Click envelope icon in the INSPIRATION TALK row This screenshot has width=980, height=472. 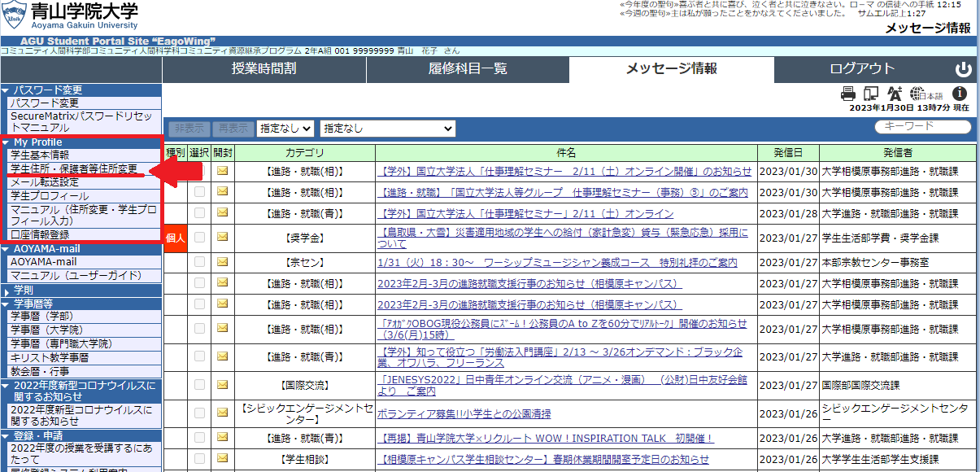(x=223, y=438)
